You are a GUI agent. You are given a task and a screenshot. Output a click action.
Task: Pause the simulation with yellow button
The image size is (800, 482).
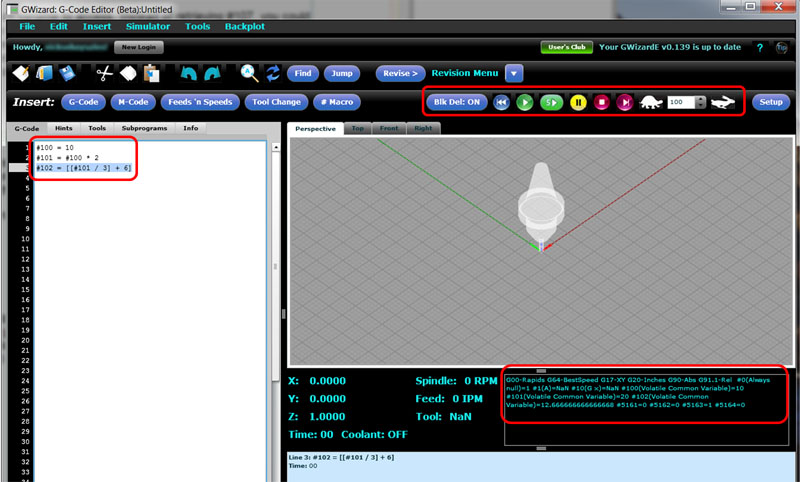point(578,102)
